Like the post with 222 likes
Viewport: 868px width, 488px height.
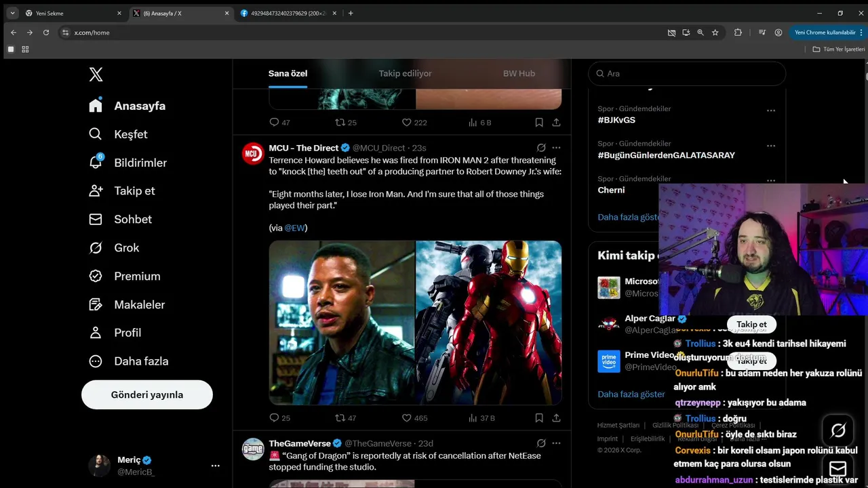coord(414,123)
